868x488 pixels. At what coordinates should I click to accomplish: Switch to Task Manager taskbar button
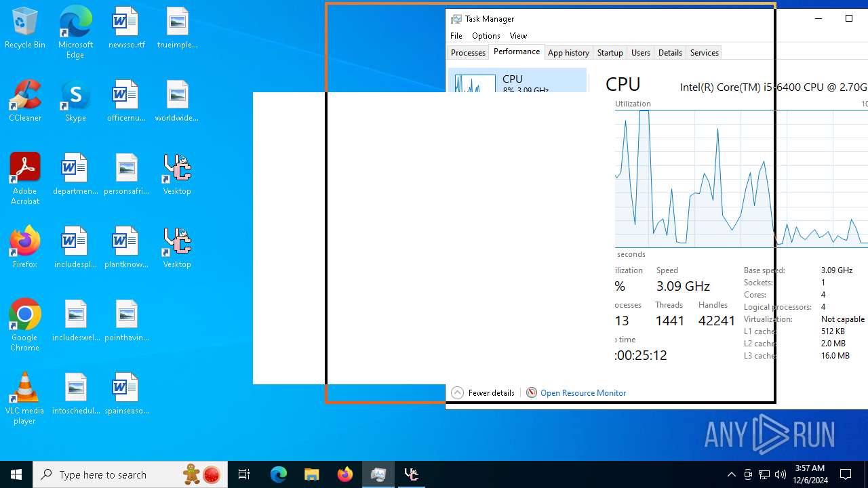click(x=378, y=474)
